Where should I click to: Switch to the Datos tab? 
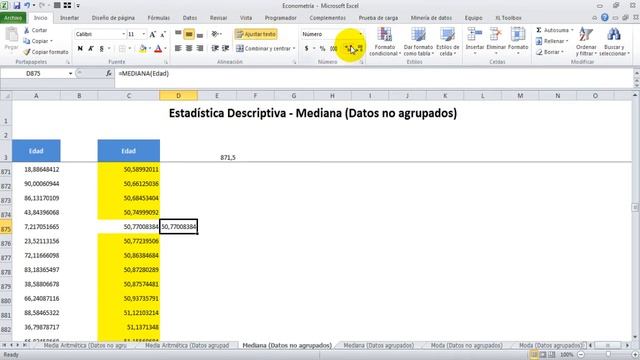pyautogui.click(x=189, y=18)
